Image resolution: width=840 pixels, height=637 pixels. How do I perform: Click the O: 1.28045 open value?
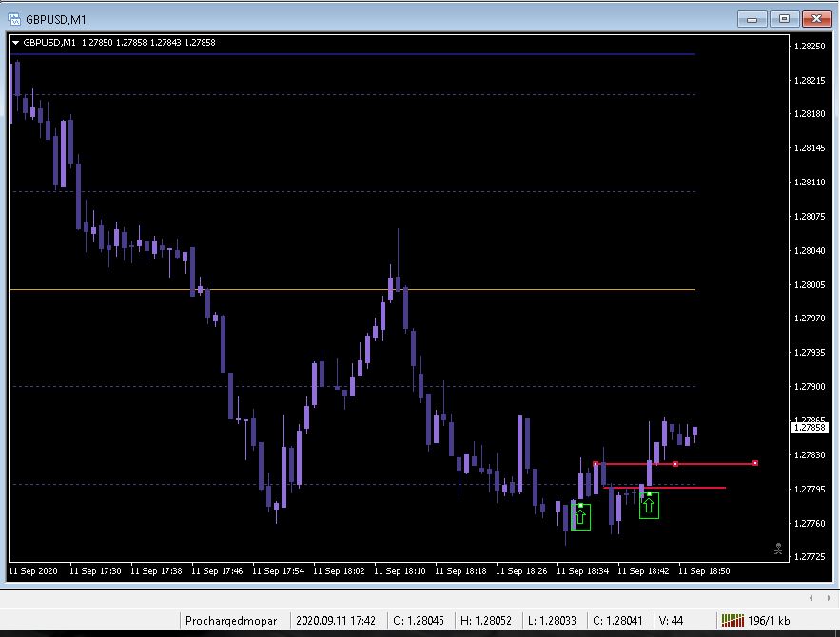click(x=419, y=621)
